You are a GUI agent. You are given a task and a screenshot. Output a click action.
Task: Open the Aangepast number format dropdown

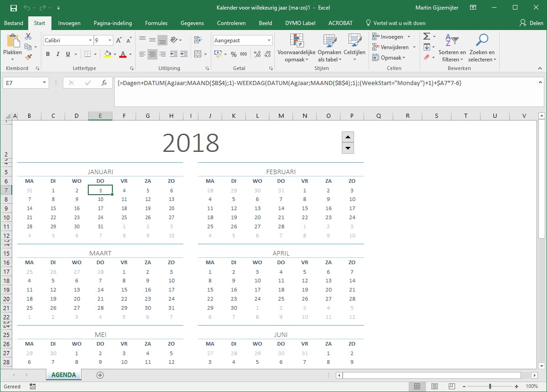pos(268,40)
